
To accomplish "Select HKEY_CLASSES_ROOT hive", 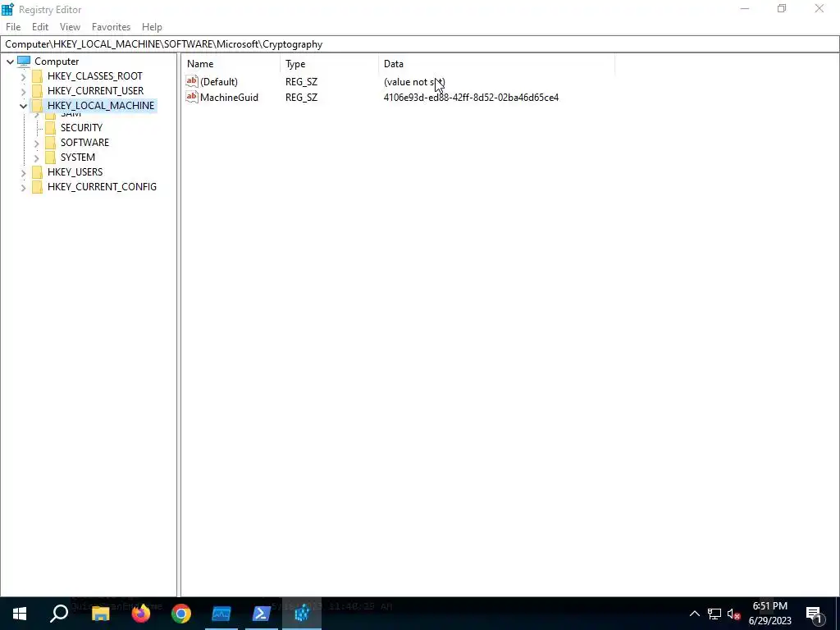I will [x=95, y=76].
